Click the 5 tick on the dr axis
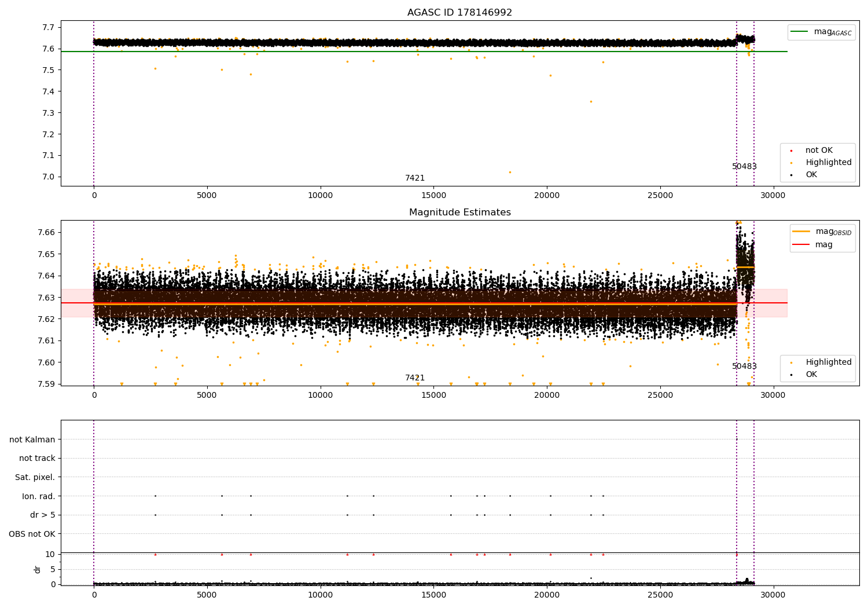The height and width of the screenshot is (608, 868). click(53, 570)
